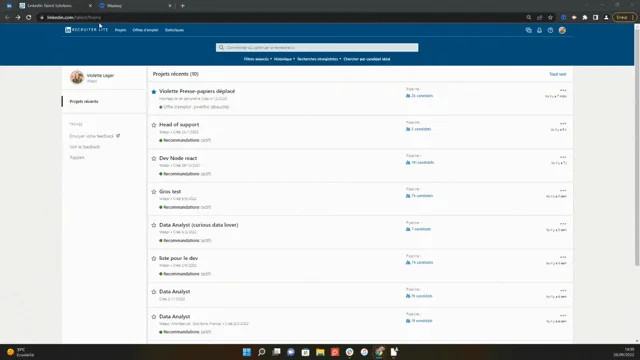Click Voir le feedback in the sidebar
The height and width of the screenshot is (360, 640).
point(85,147)
